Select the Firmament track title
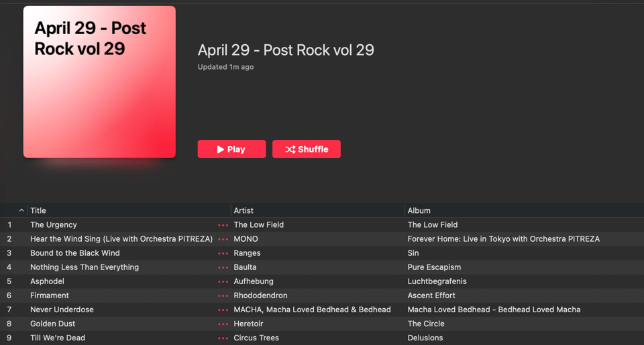Viewport: 644px width, 345px height. click(50, 295)
